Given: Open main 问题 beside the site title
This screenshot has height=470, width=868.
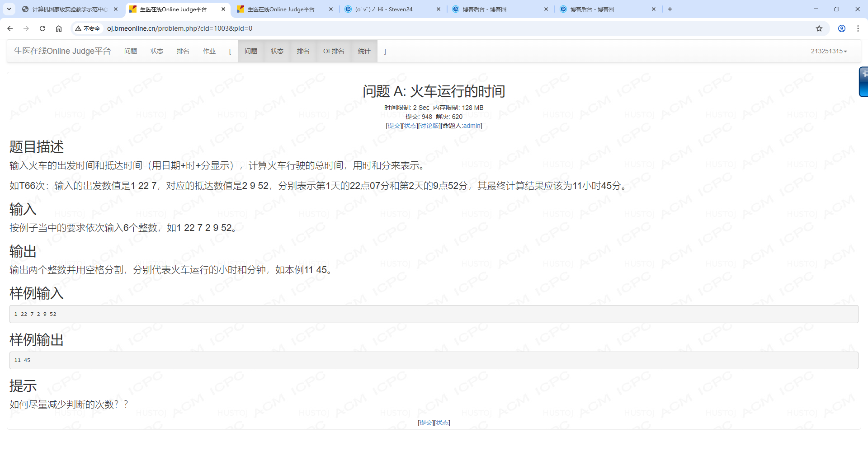Looking at the screenshot, I should click(x=131, y=51).
